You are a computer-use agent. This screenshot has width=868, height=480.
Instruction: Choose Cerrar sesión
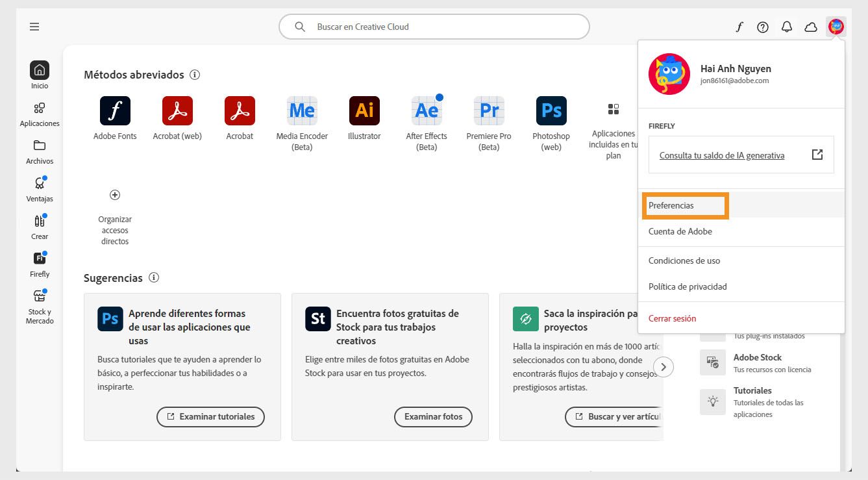tap(741, 318)
